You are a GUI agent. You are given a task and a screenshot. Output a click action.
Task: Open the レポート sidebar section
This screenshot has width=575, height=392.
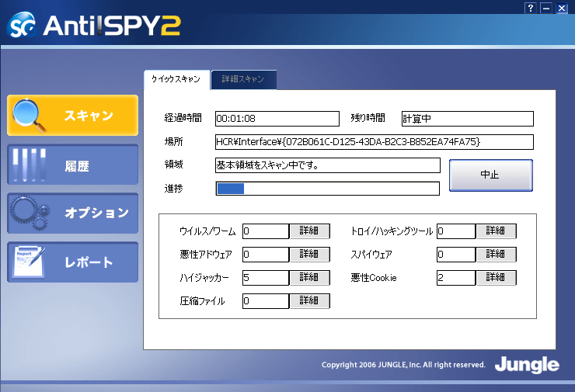[x=72, y=262]
